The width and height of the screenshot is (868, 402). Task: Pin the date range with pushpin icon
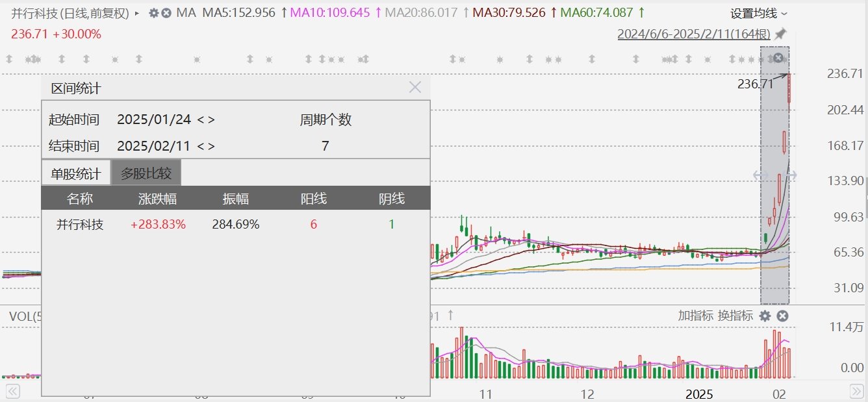pyautogui.click(x=780, y=34)
